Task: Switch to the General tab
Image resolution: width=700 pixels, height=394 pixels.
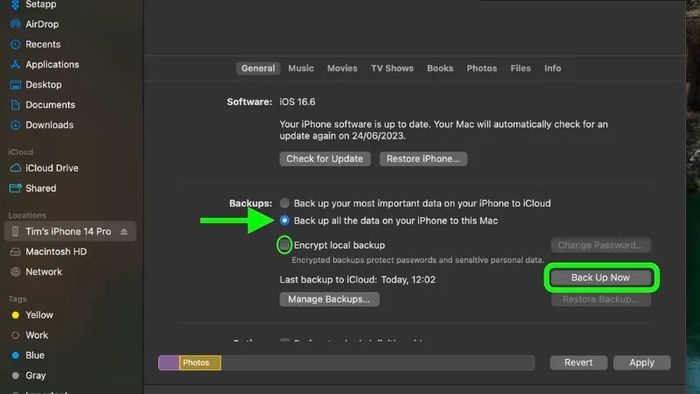Action: (x=258, y=68)
